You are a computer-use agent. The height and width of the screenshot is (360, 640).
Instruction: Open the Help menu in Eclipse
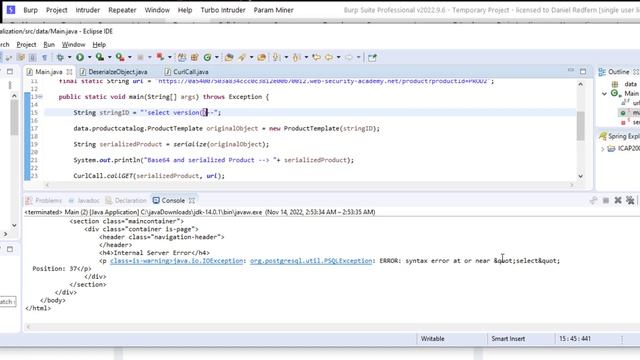(99, 44)
